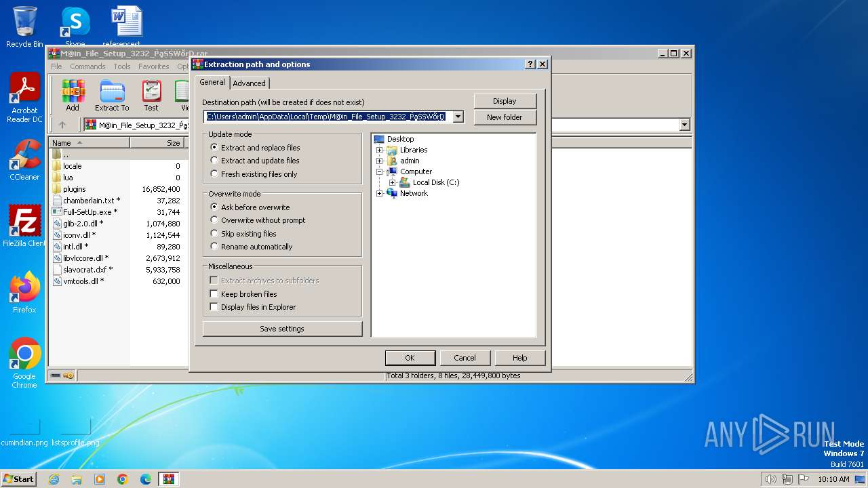Click the Action Center flag icon
This screenshot has width=868, height=488.
point(803,479)
